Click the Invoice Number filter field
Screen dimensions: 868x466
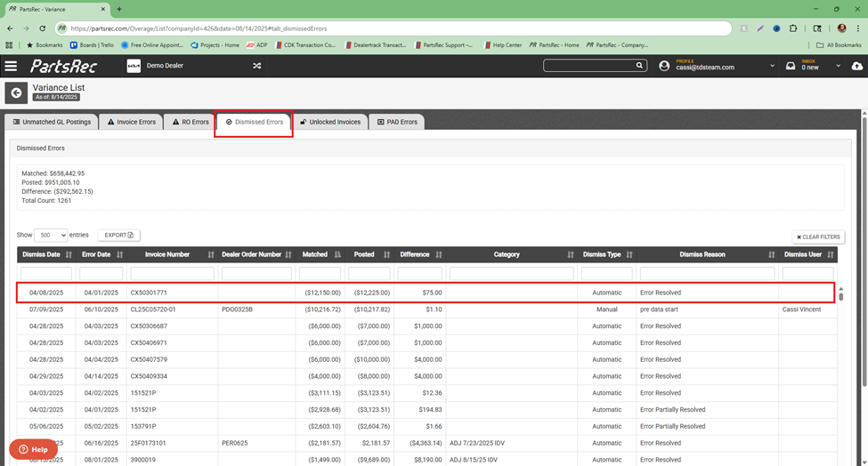click(x=172, y=274)
